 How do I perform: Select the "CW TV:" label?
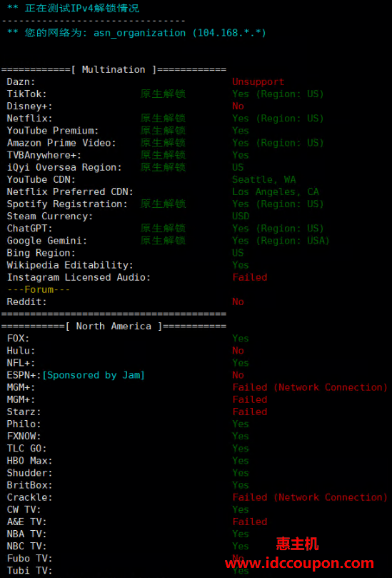coord(24,509)
